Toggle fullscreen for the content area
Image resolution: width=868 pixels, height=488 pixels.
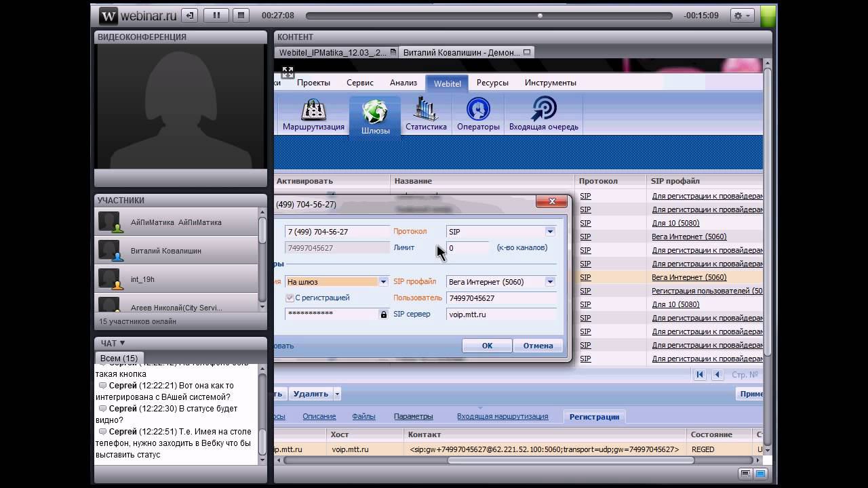click(288, 72)
